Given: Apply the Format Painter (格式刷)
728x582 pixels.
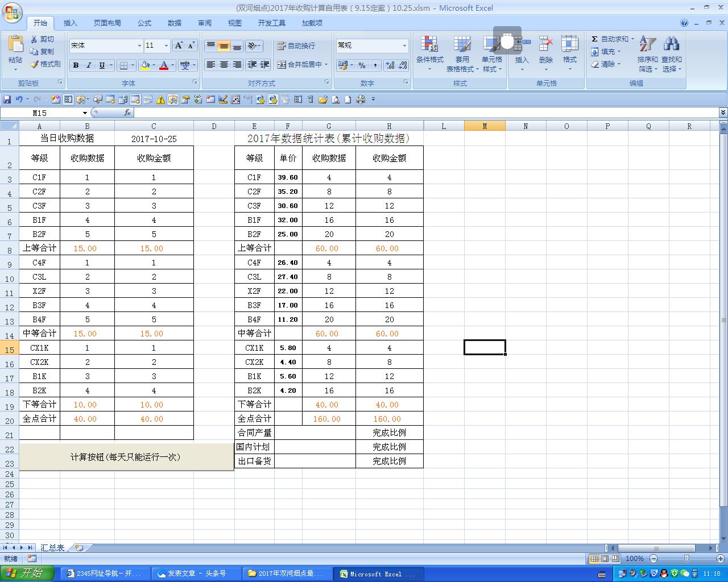Looking at the screenshot, I should click(45, 64).
